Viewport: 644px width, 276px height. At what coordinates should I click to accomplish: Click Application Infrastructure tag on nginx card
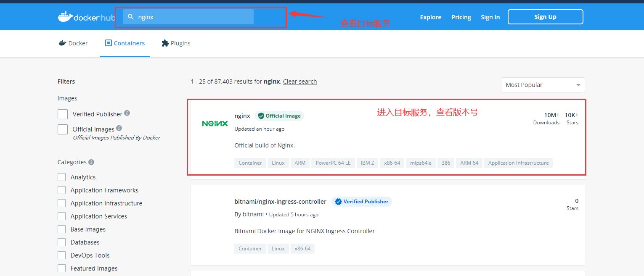(x=519, y=163)
